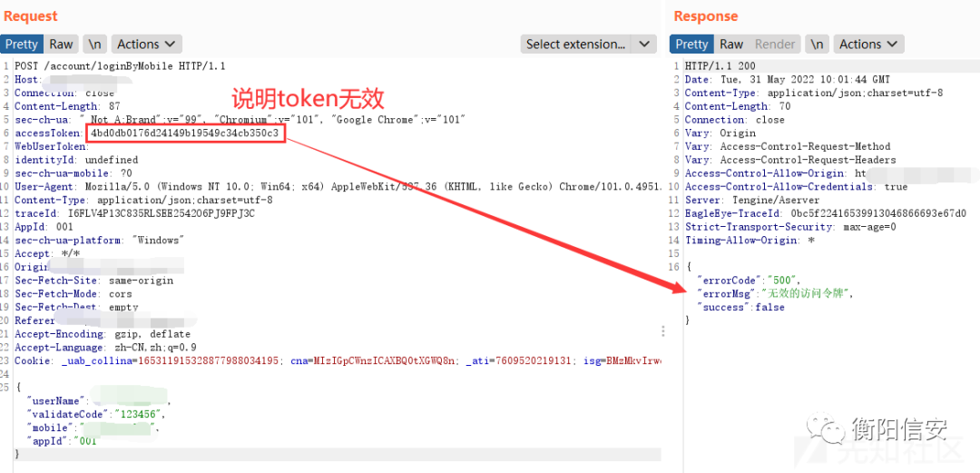
Task: Place cursor in the Cookie header line
Action: (x=272, y=360)
